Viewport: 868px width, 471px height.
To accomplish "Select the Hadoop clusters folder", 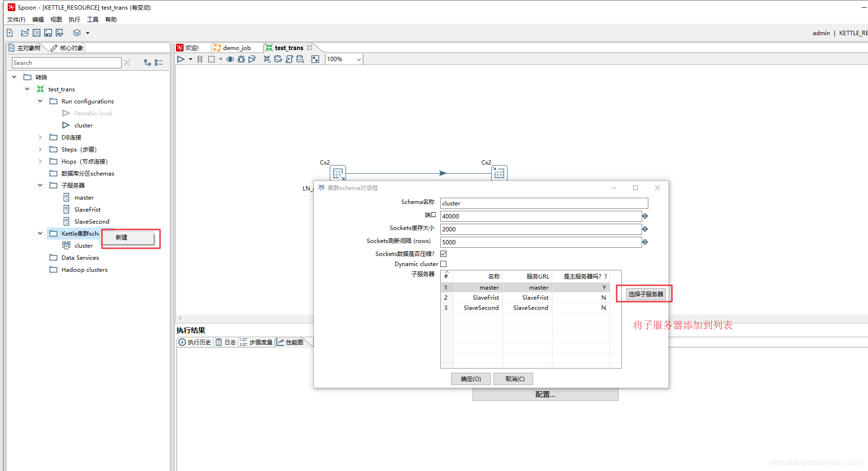I will 84,269.
